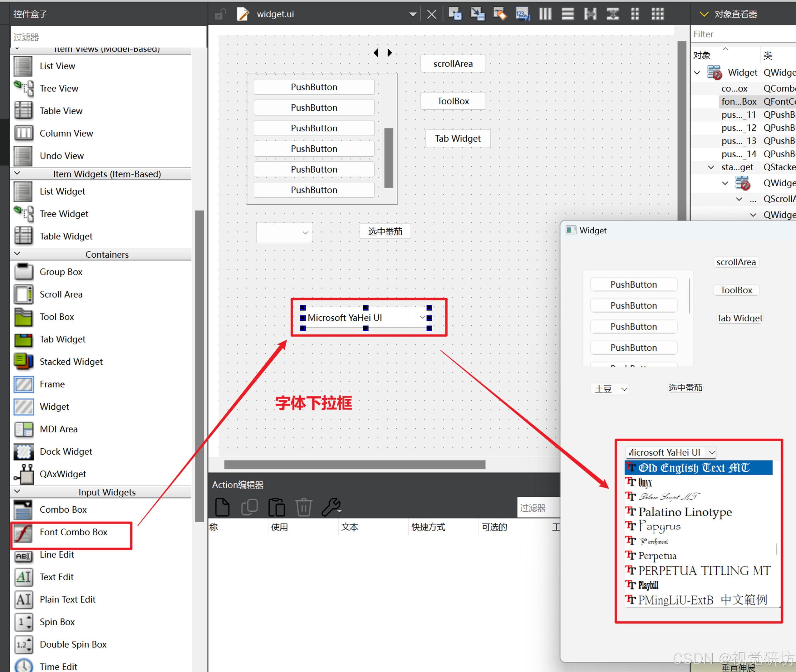Activate Edit Buddies mode icon
The width and height of the screenshot is (796, 672).
500,14
